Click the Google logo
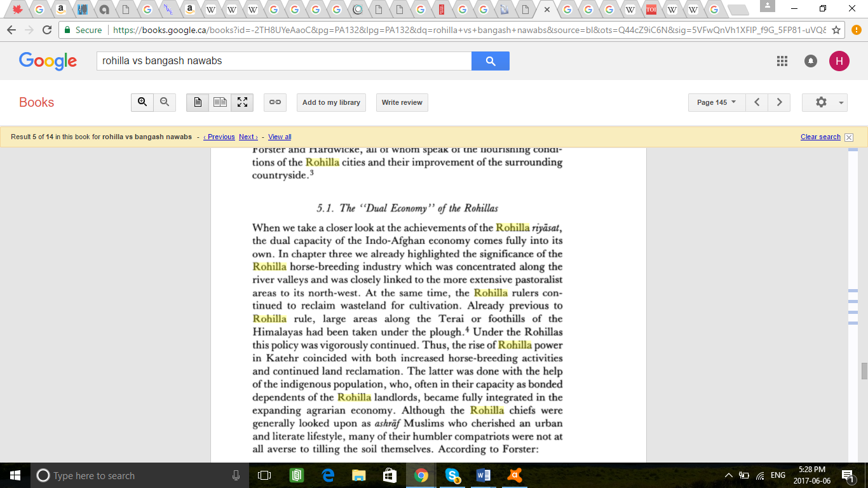Screen dimensions: 868x488 point(48,61)
